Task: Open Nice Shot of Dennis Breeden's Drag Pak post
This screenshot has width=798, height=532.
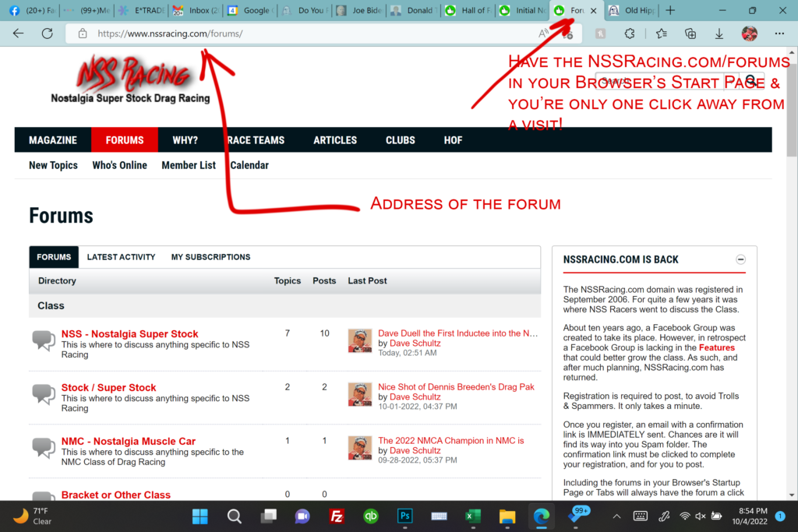Action: (x=456, y=386)
